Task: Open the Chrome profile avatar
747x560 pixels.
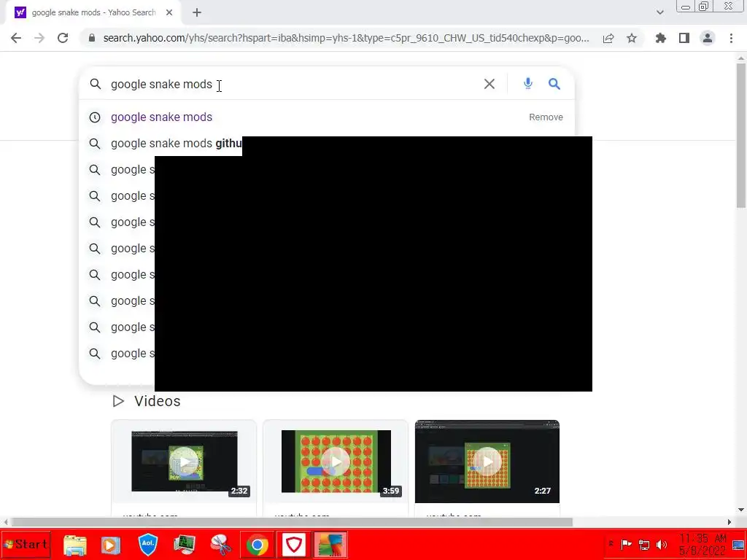Action: (x=708, y=38)
